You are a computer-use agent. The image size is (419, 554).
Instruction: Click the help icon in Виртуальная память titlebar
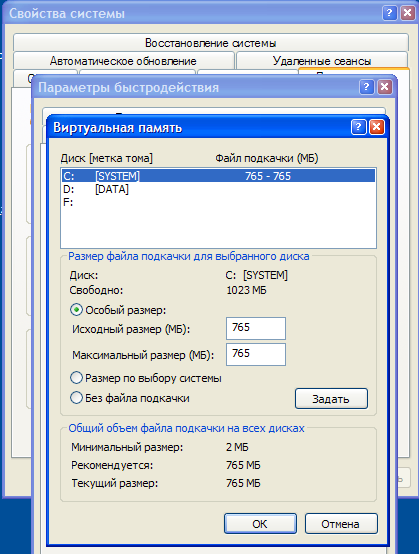[358, 127]
